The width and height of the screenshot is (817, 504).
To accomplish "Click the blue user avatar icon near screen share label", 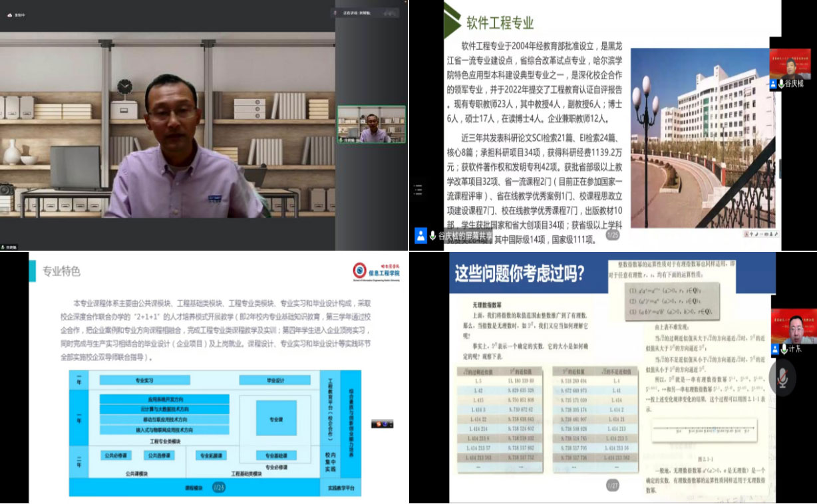I will [420, 235].
